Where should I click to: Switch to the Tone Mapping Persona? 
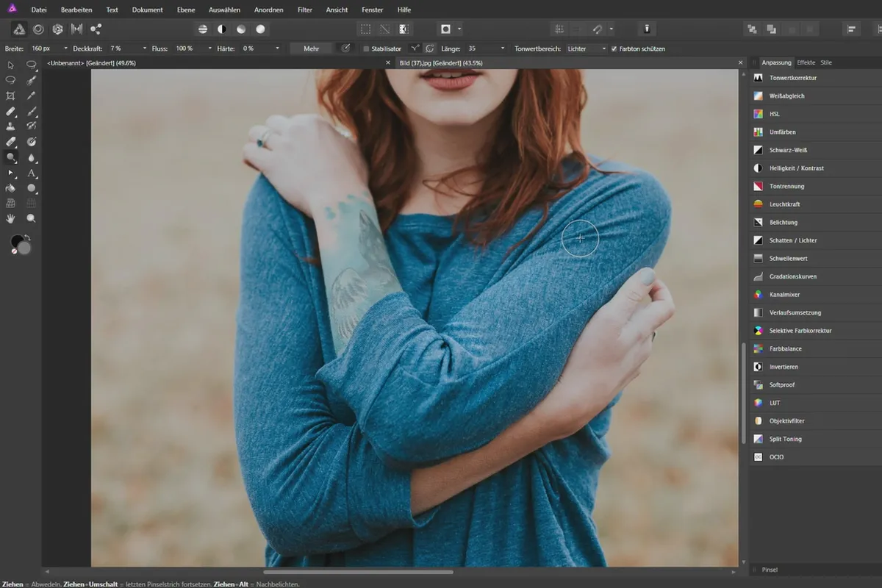[x=76, y=29]
